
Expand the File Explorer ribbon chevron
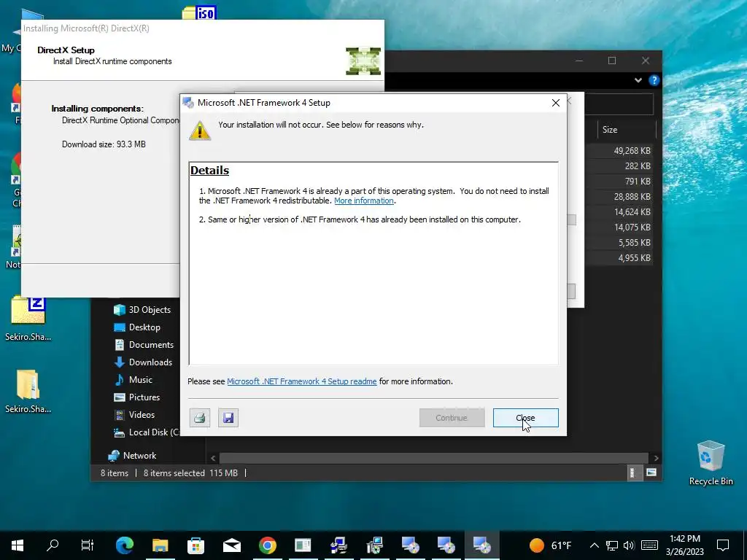638,80
